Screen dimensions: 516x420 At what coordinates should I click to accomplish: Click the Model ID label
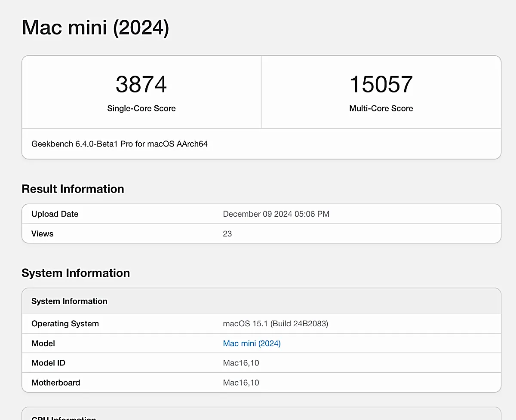[x=48, y=363]
